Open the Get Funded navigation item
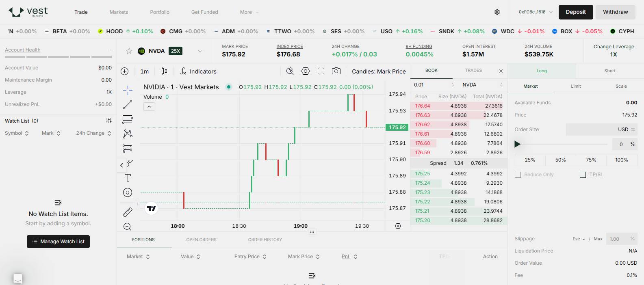 pyautogui.click(x=204, y=12)
